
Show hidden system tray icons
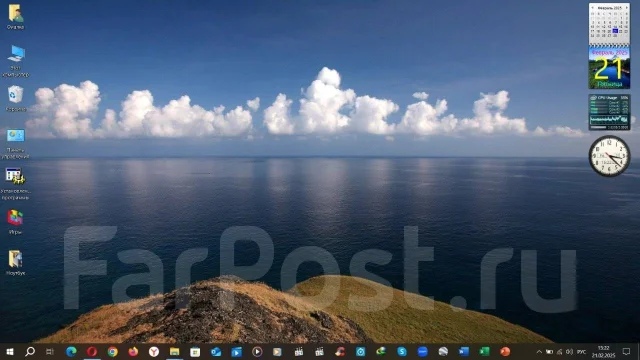pyautogui.click(x=539, y=352)
